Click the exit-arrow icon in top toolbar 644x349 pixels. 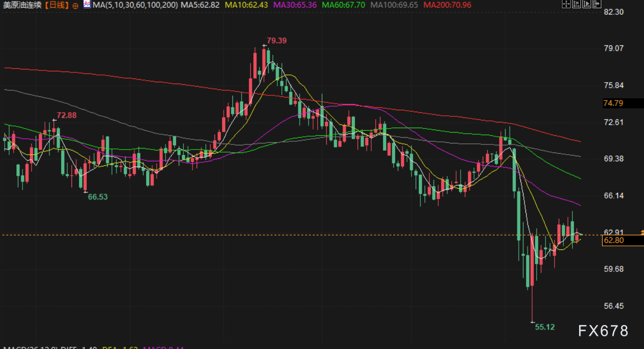click(597, 5)
